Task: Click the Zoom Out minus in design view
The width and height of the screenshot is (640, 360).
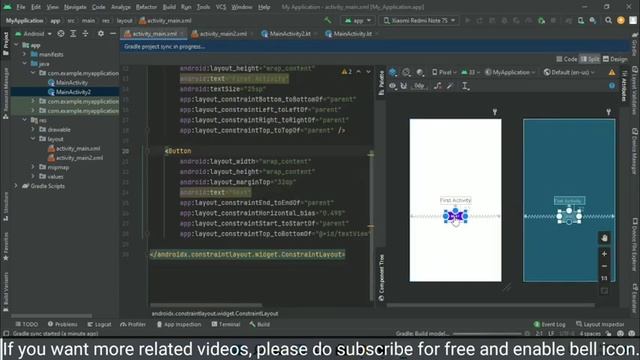Action: pyautogui.click(x=604, y=266)
